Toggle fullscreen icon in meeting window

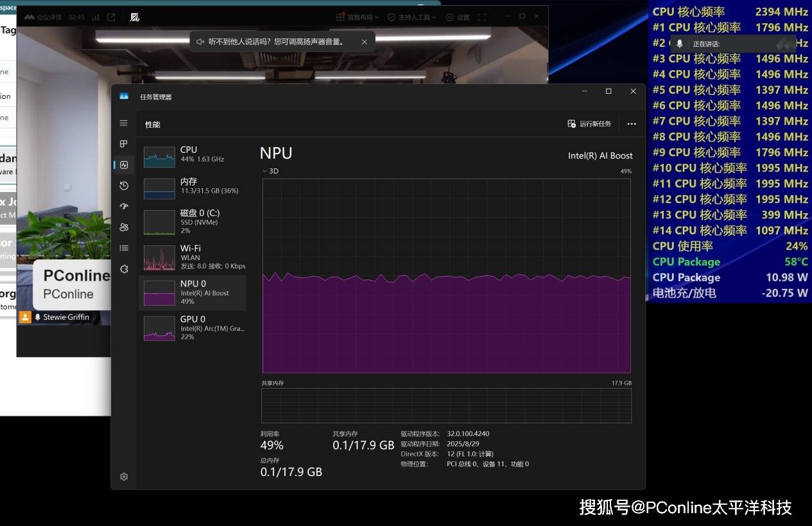point(482,17)
